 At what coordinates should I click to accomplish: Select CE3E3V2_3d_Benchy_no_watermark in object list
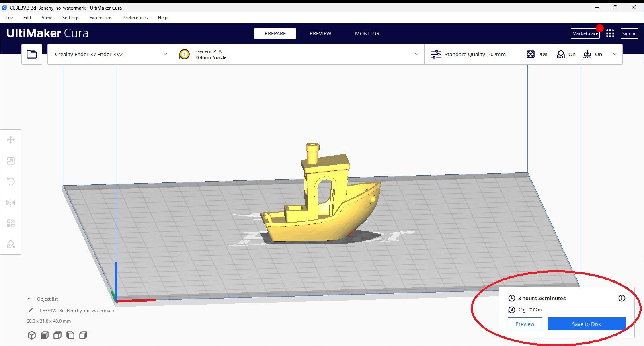(x=77, y=311)
